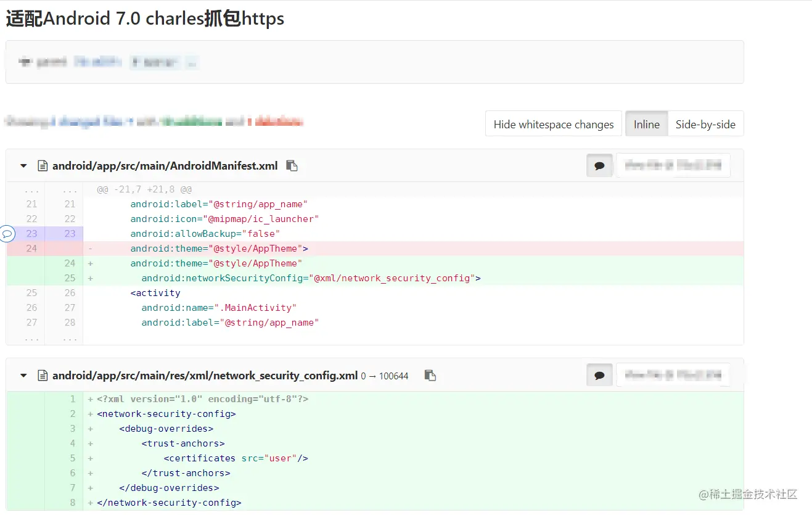
Task: Toggle comments for the network_security_config.xml diff
Action: pyautogui.click(x=599, y=376)
